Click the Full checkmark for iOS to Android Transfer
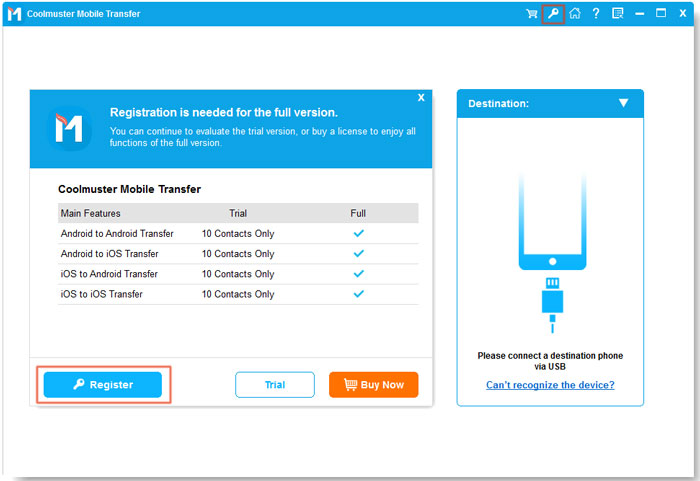The image size is (700, 481). point(359,274)
